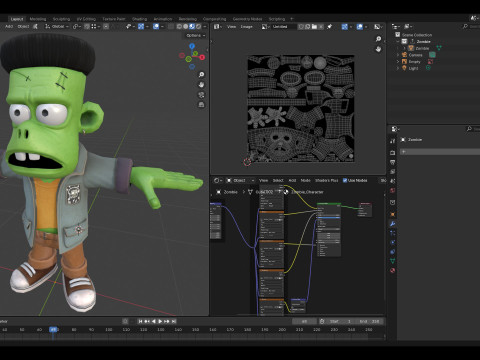Select the Light object in outliner
Viewport: 480px width, 360px height.
[413, 68]
